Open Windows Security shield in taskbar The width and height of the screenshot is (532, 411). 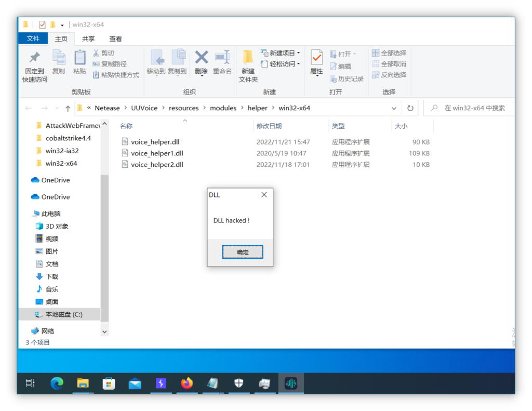[x=239, y=383]
